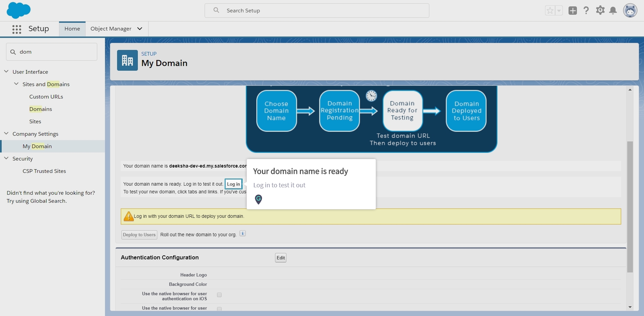Click the My Domain building icon
Viewport: 644px width, 316px height.
pyautogui.click(x=127, y=60)
